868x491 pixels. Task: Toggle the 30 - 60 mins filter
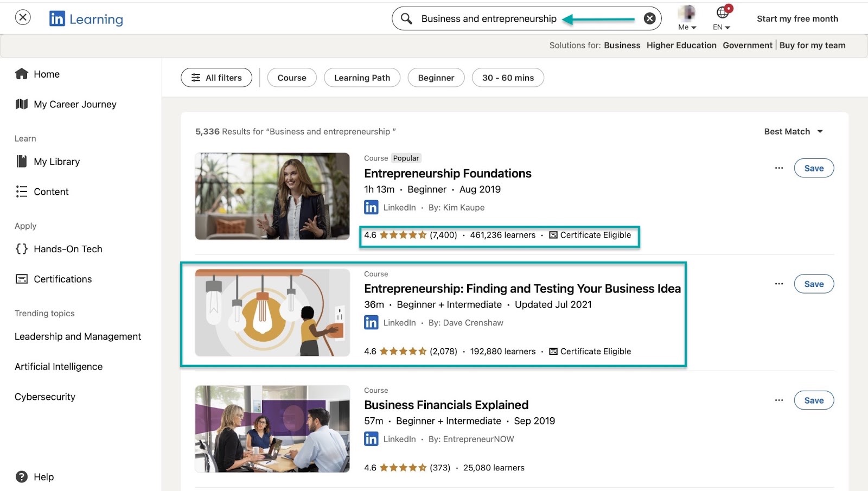[508, 78]
